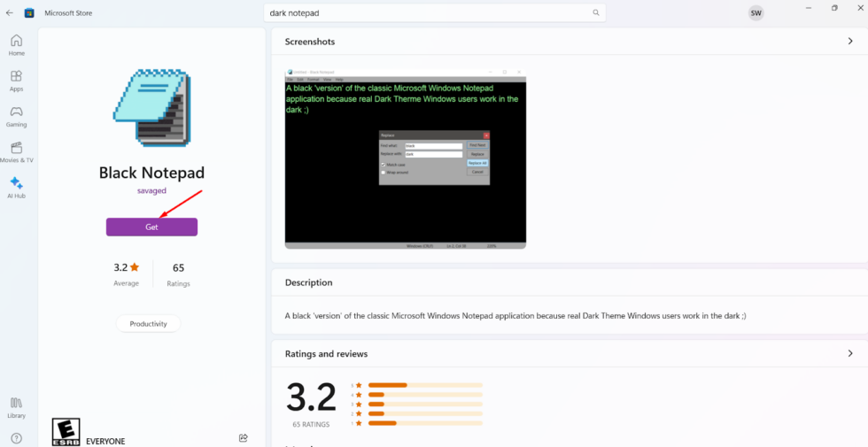Select the 1 star rating bar
Image resolution: width=868 pixels, height=447 pixels.
[x=425, y=423]
